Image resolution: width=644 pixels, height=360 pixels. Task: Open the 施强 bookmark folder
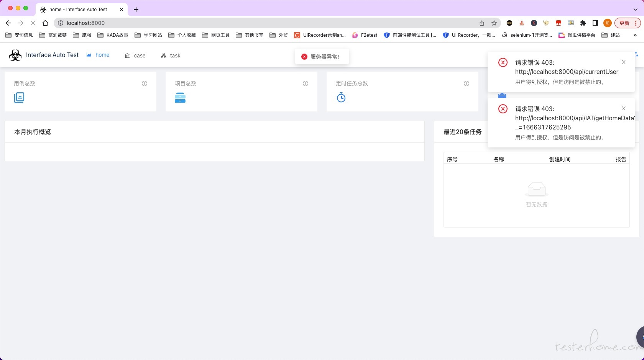coord(82,35)
